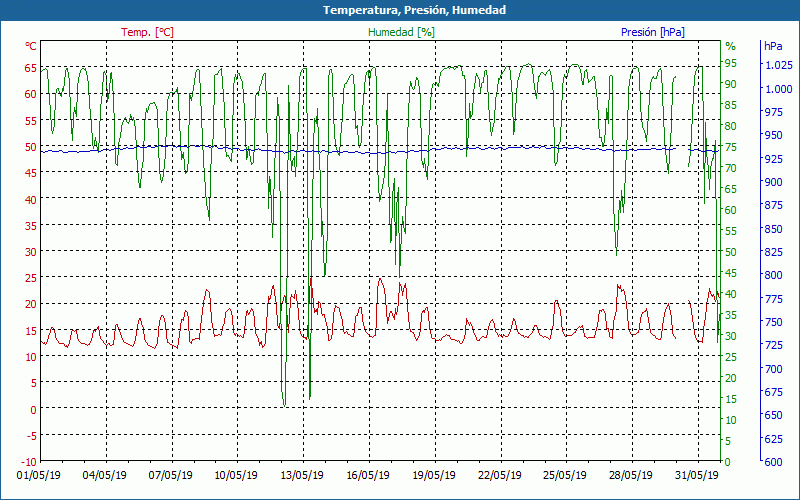This screenshot has width=800, height=500.
Task: Click the pressure axis value '1.025'
Action: click(x=779, y=65)
